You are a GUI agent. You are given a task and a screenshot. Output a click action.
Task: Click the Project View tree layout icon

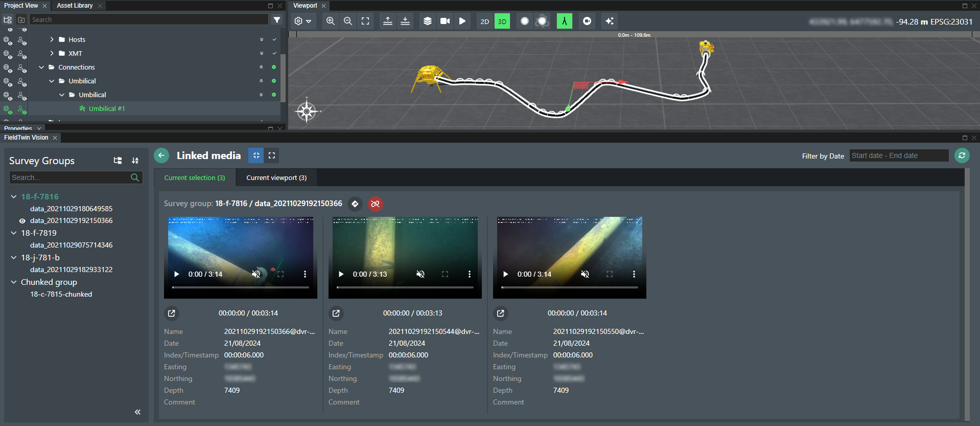pos(8,20)
